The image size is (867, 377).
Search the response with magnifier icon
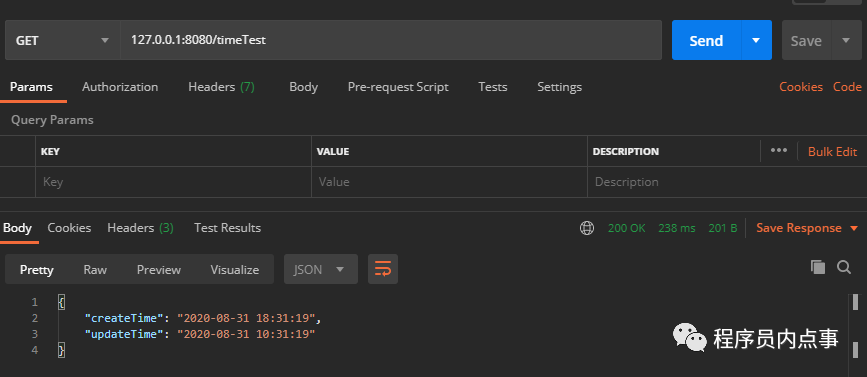click(x=844, y=268)
